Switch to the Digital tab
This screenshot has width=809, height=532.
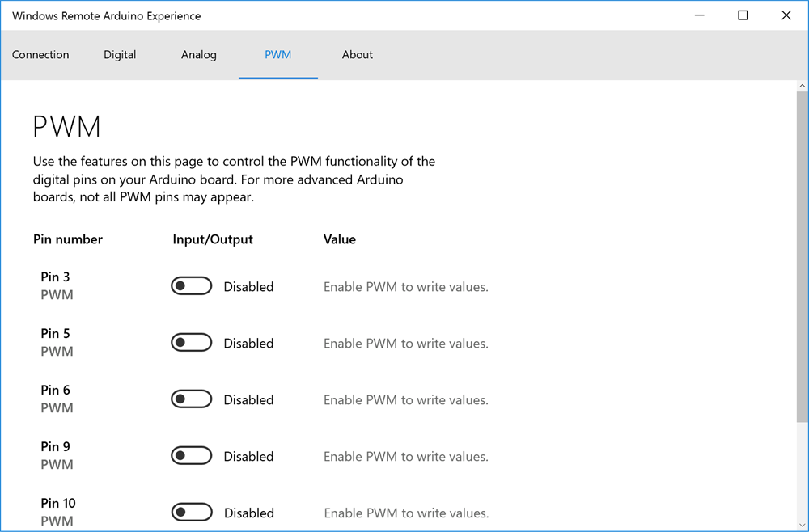click(120, 55)
